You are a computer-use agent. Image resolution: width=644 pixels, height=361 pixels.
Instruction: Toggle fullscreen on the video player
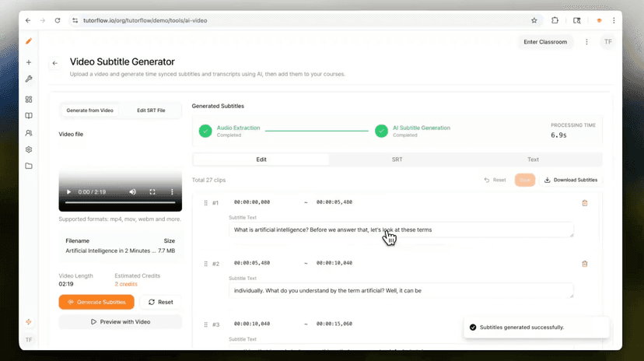pyautogui.click(x=152, y=192)
